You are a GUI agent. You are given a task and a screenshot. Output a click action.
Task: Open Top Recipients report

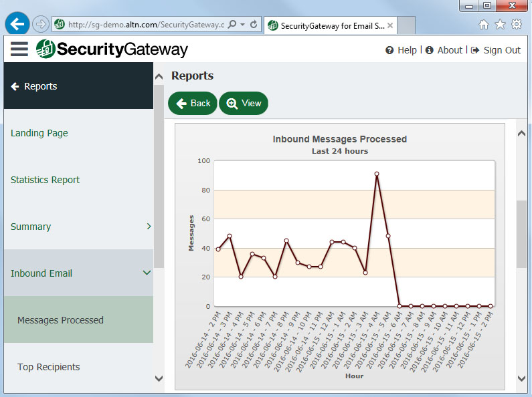click(x=78, y=367)
